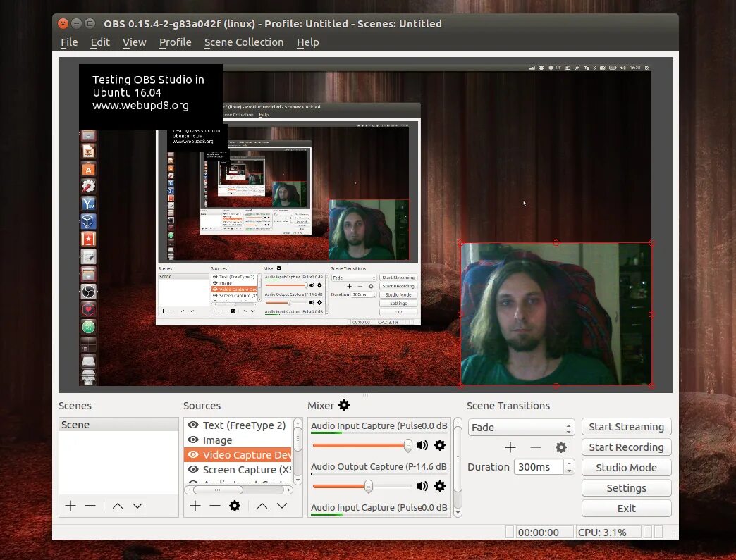Open the File menu
The height and width of the screenshot is (560, 736).
[x=69, y=42]
